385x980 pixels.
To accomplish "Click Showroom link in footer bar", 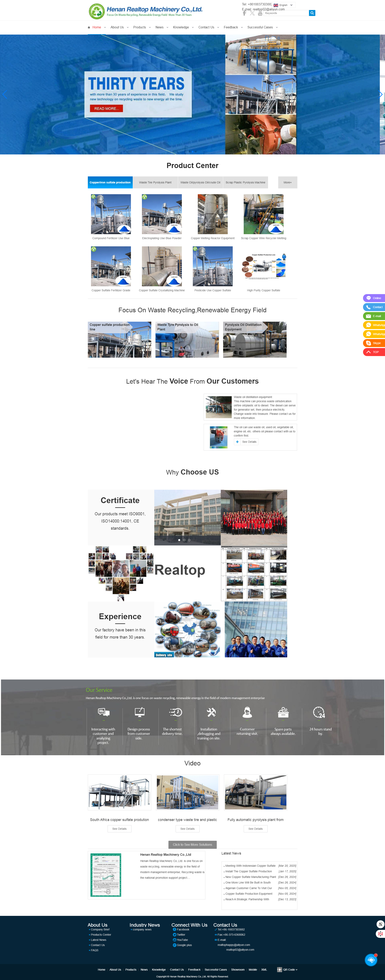I will (238, 970).
